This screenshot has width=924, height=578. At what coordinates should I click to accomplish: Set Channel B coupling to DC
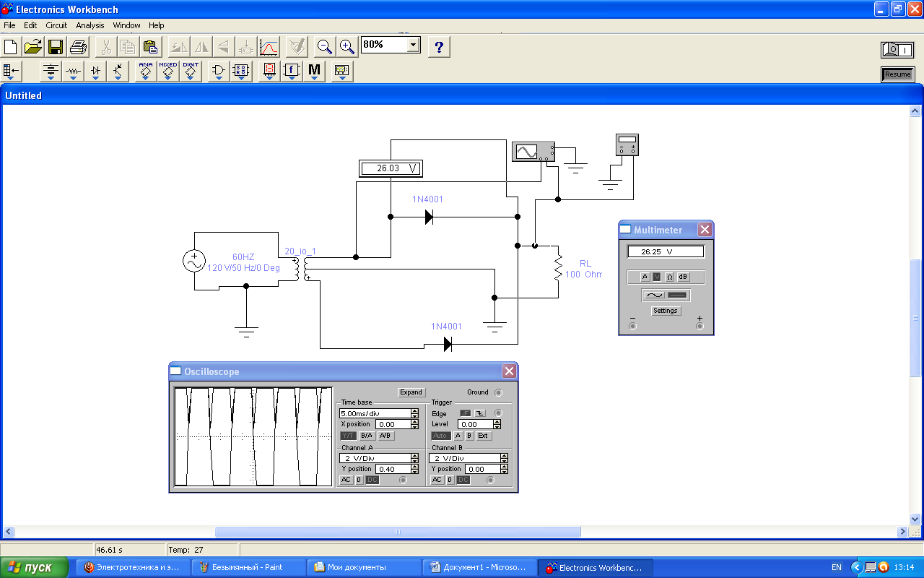point(463,480)
